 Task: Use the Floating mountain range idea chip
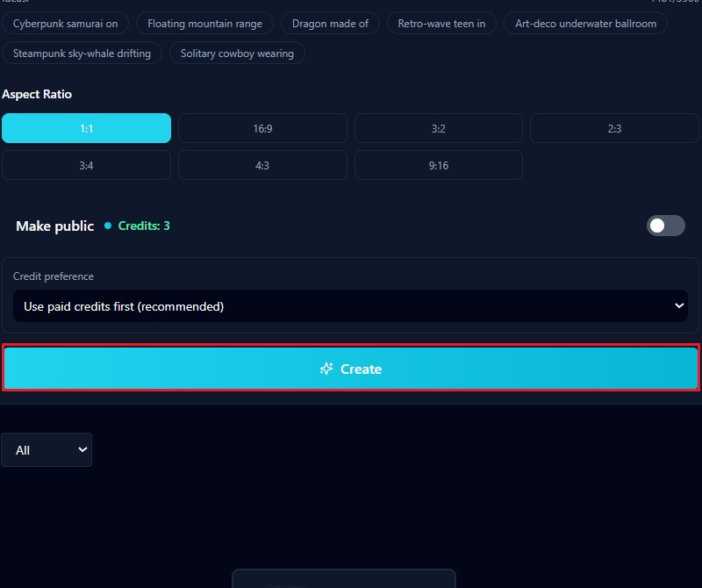[x=204, y=24]
